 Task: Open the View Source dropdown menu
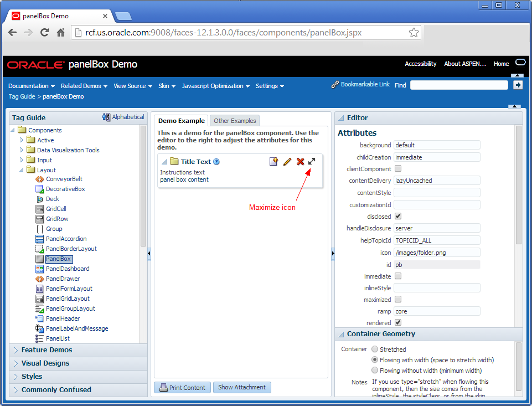133,86
